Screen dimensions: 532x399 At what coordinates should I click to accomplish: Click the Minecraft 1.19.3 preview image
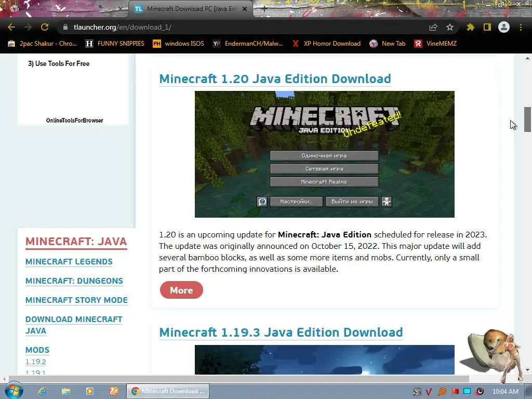click(324, 360)
